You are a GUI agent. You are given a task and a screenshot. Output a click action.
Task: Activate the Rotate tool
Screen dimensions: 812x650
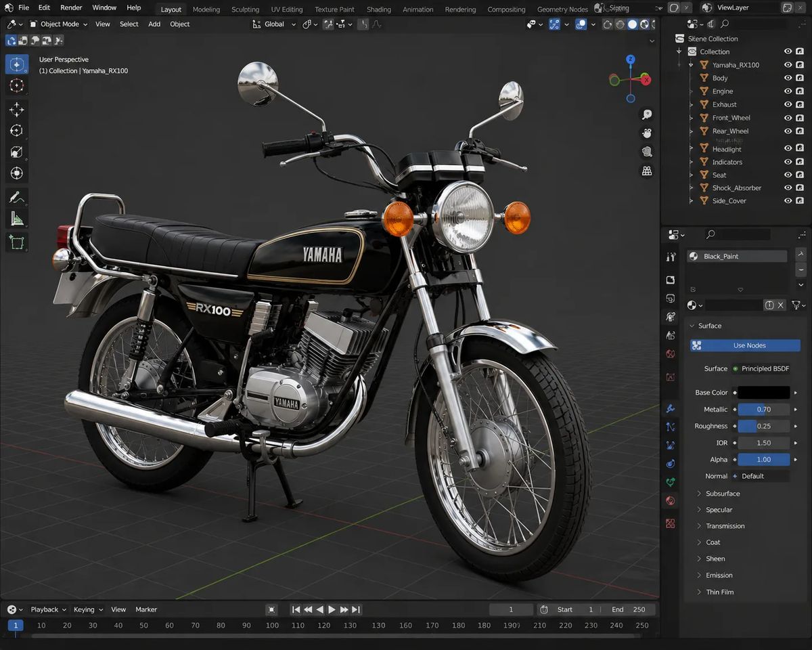(17, 131)
